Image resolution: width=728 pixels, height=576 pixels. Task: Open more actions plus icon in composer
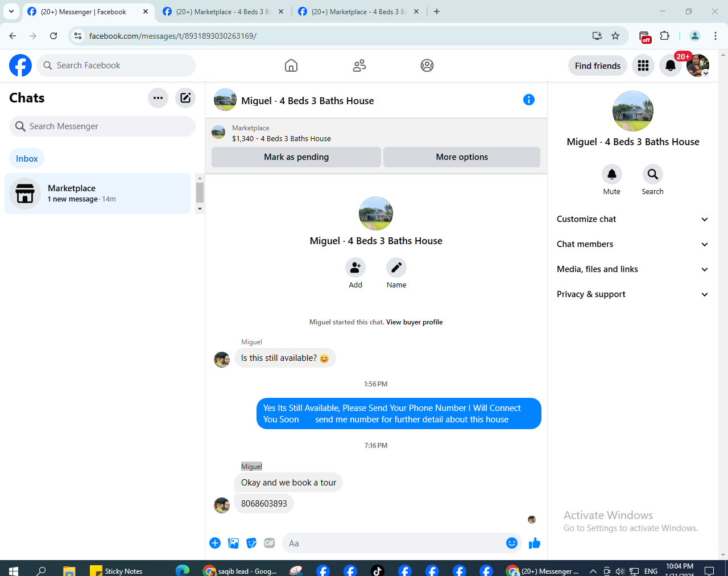(x=215, y=543)
